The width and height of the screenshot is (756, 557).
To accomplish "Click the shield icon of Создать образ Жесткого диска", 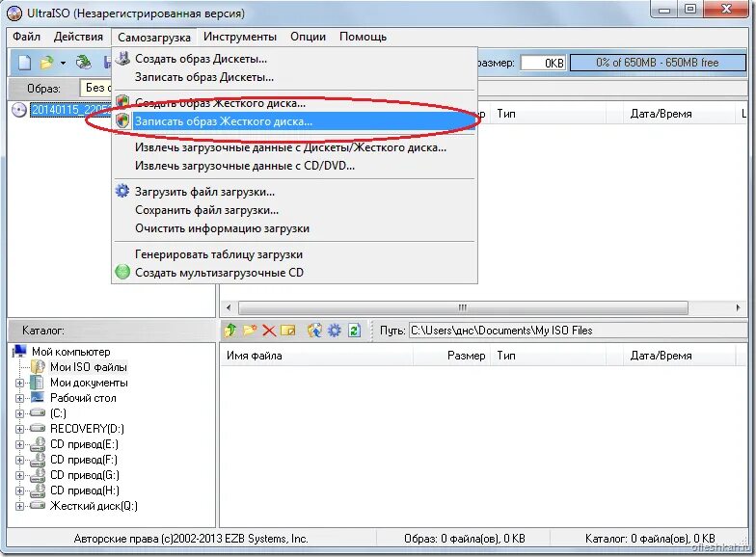I will click(x=123, y=101).
